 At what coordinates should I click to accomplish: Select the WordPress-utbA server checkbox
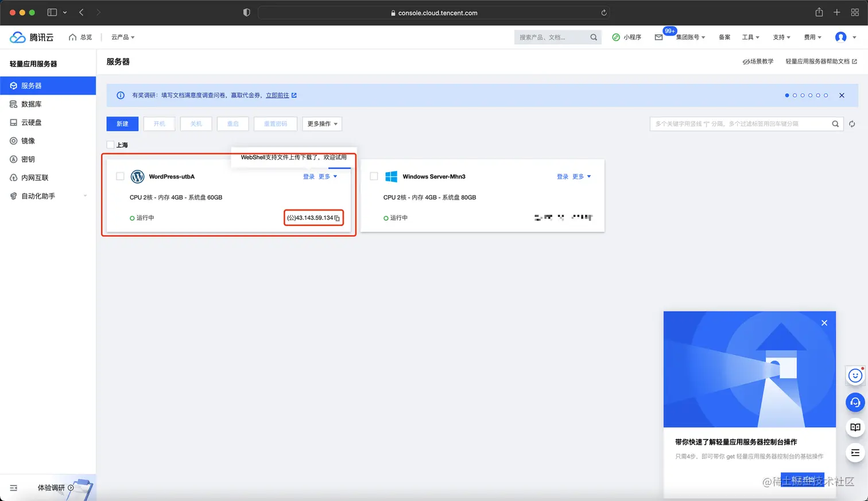(120, 176)
